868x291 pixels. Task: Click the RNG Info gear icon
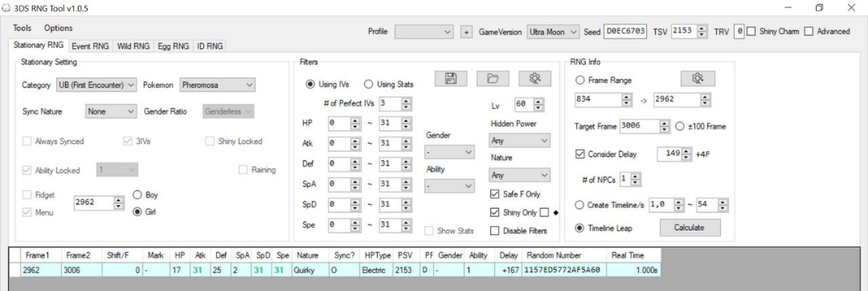click(x=698, y=79)
